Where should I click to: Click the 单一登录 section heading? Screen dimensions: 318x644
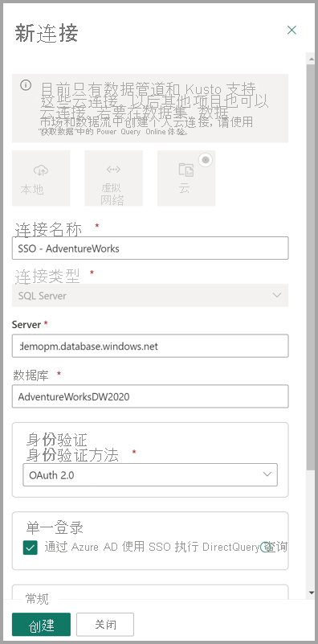tap(55, 527)
